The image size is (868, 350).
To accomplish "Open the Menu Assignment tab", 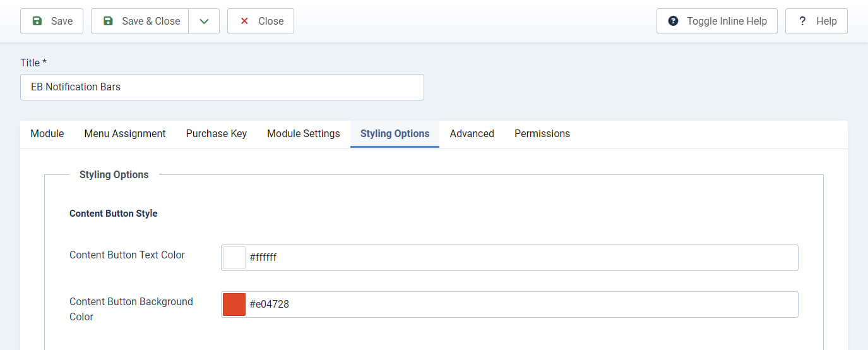I will coord(125,133).
